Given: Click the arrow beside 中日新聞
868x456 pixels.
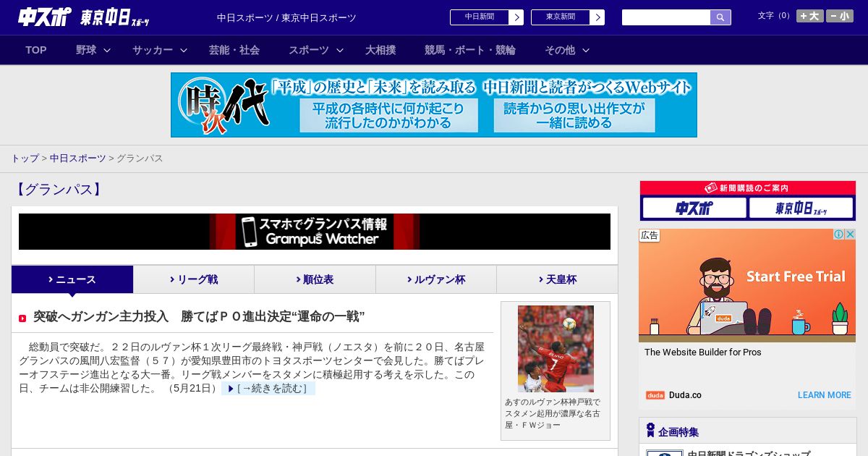Looking at the screenshot, I should [516, 17].
